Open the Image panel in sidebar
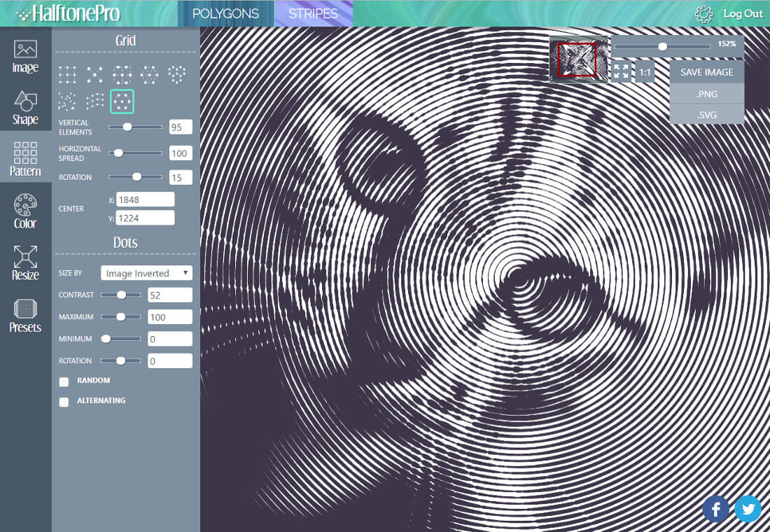The height and width of the screenshot is (532, 770). coord(25,57)
